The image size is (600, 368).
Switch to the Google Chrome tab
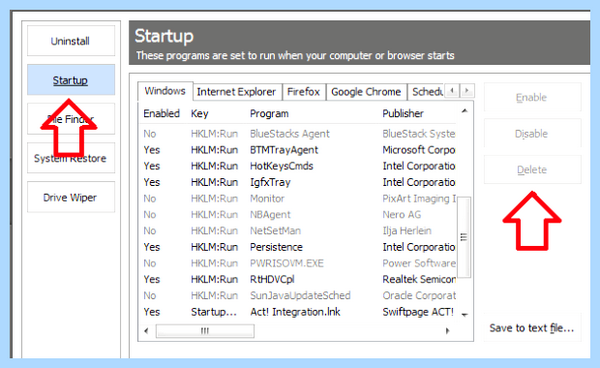coord(366,92)
